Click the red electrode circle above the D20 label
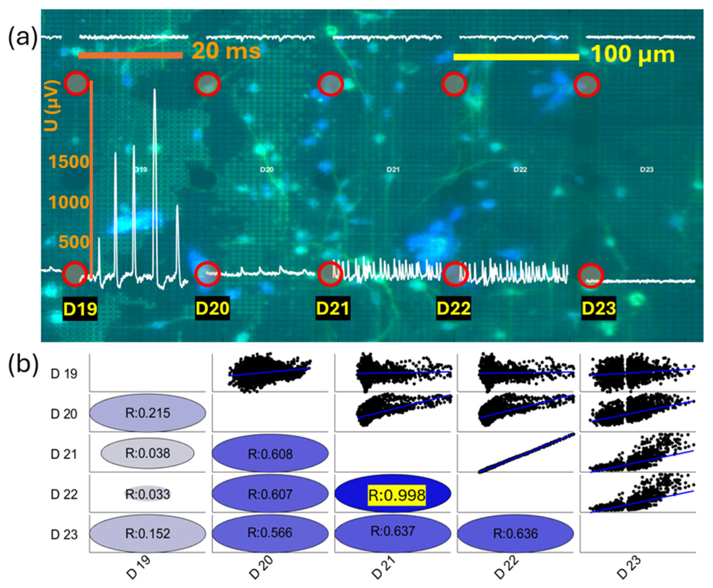The image size is (713, 588). [208, 274]
